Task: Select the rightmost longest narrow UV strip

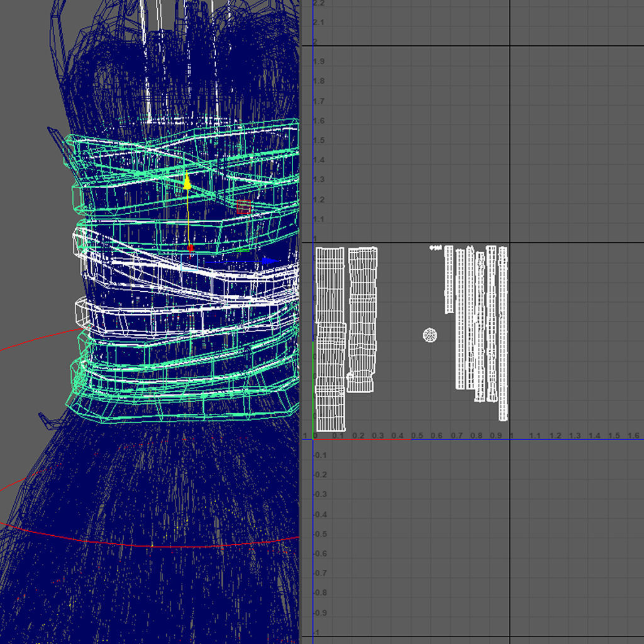Action: click(x=503, y=333)
